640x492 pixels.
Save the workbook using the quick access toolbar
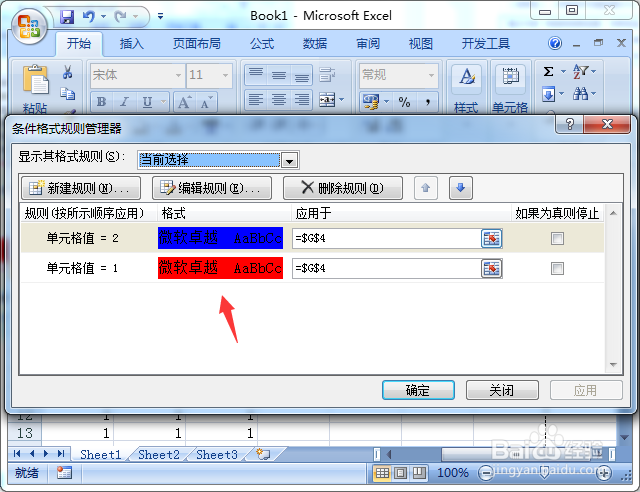coord(67,17)
